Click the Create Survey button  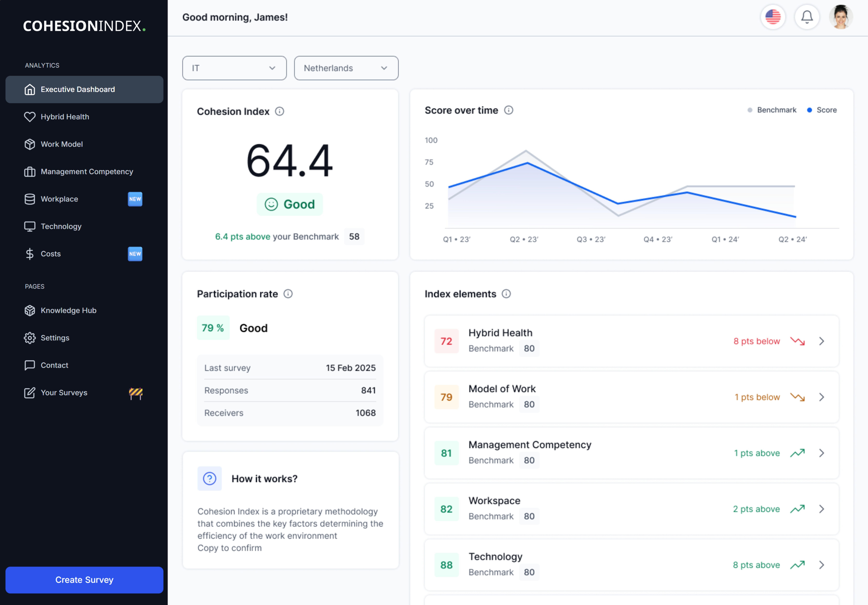(84, 580)
